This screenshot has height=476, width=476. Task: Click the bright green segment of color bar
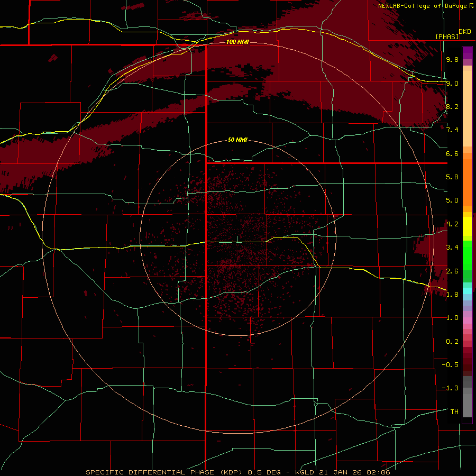point(467,254)
